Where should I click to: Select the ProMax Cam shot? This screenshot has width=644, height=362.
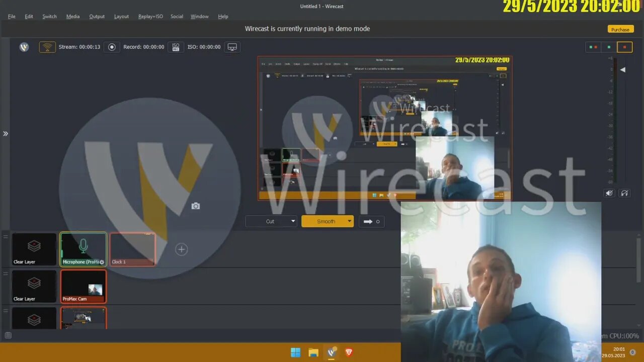coord(84,286)
